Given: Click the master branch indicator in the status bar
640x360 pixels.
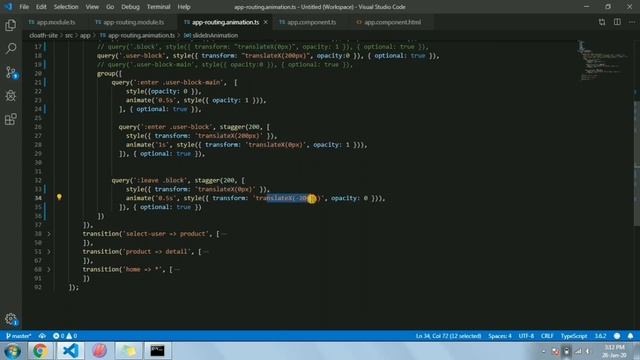Looking at the screenshot, I should (x=19, y=336).
